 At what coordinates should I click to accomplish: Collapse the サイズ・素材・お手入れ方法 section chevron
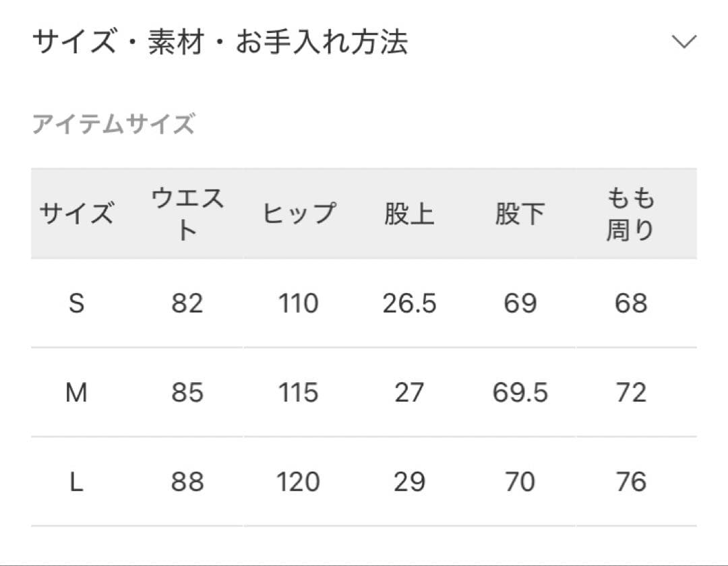[685, 42]
